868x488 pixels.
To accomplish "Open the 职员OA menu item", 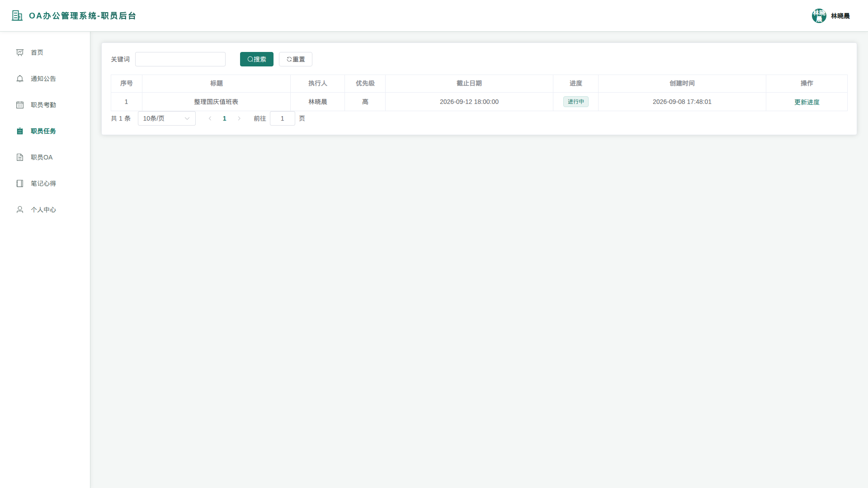I will [x=45, y=157].
